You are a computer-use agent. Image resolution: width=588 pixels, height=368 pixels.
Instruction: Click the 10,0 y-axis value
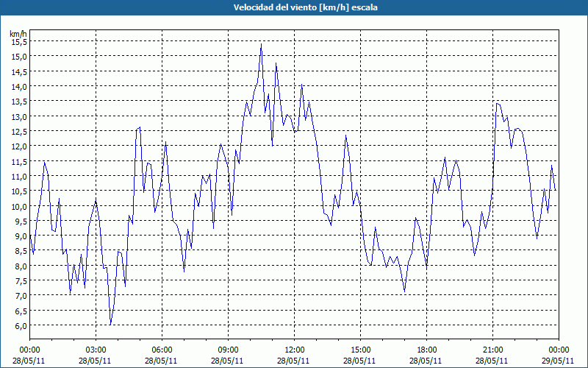click(19, 207)
